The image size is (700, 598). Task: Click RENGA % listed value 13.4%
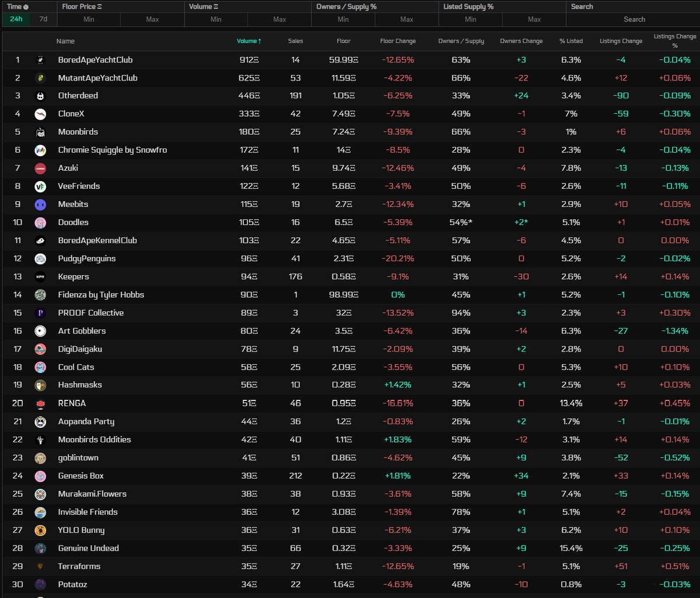571,403
